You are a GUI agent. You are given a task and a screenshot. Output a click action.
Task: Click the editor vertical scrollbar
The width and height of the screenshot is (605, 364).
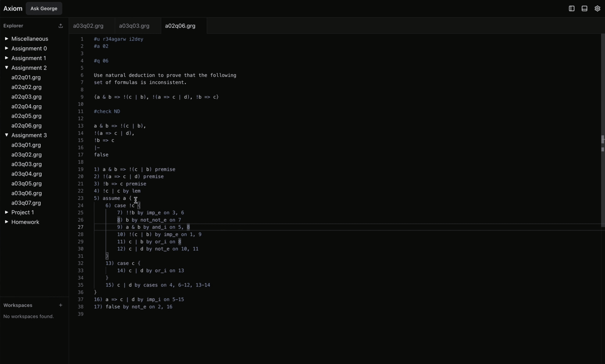coord(603,130)
